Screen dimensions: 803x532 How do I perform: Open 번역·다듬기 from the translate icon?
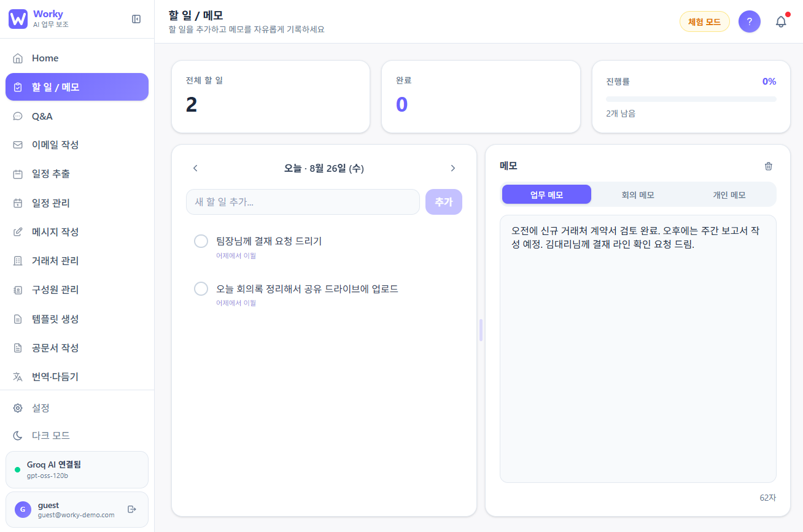point(18,377)
